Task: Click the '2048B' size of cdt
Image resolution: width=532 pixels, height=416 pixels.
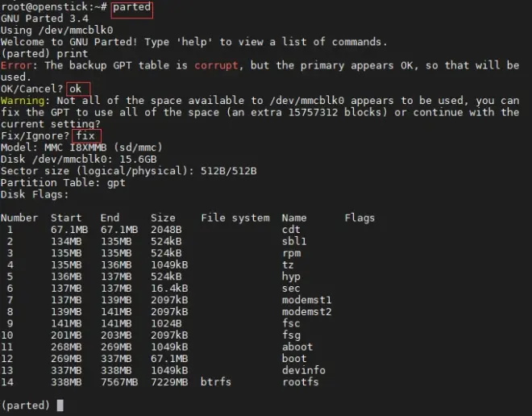Action: [166, 230]
